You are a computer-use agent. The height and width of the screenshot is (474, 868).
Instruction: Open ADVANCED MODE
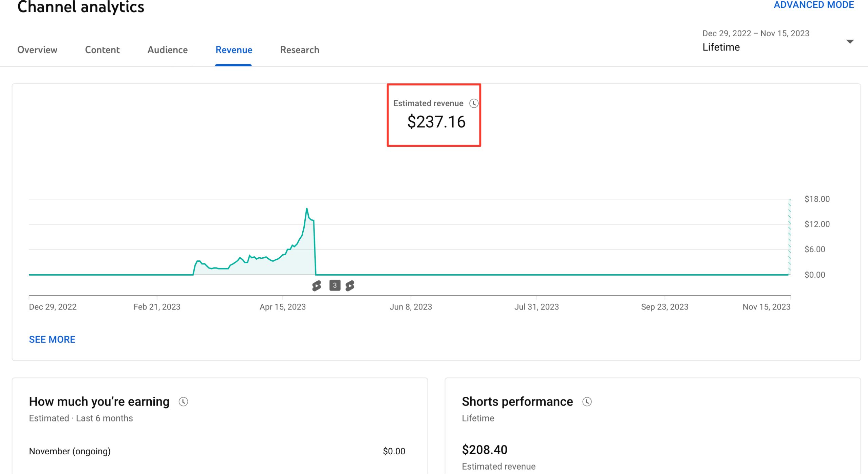(x=813, y=5)
